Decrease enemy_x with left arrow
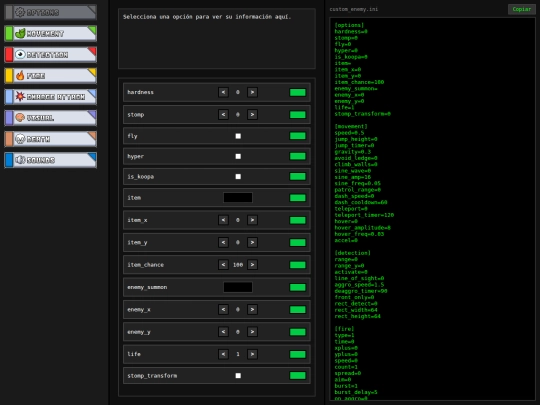 (223, 310)
